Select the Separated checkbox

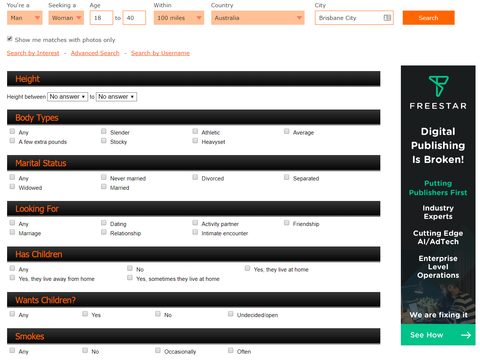click(286, 177)
